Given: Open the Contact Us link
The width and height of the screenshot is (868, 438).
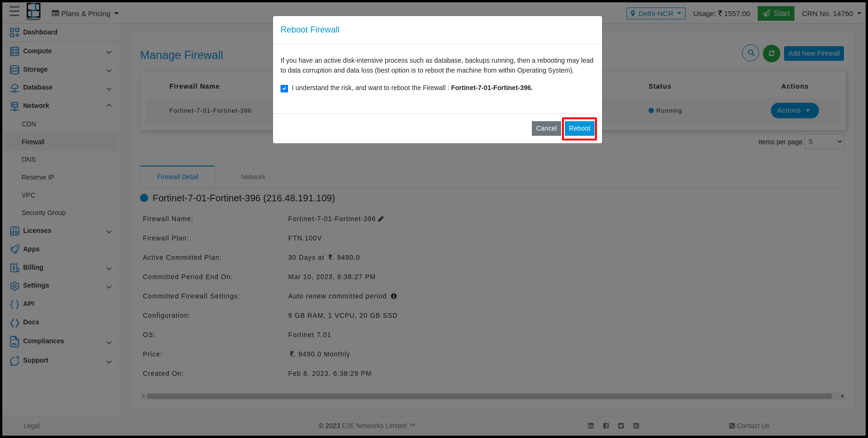Looking at the screenshot, I should click(749, 426).
